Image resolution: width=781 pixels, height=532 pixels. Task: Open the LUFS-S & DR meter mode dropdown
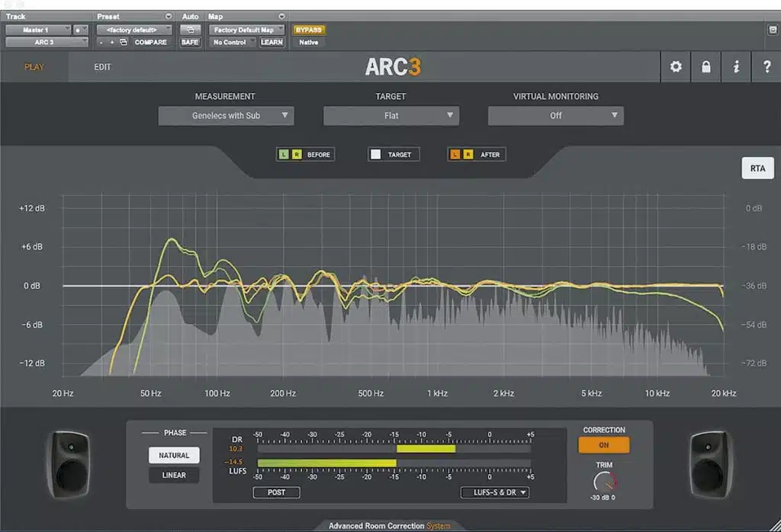tap(494, 492)
